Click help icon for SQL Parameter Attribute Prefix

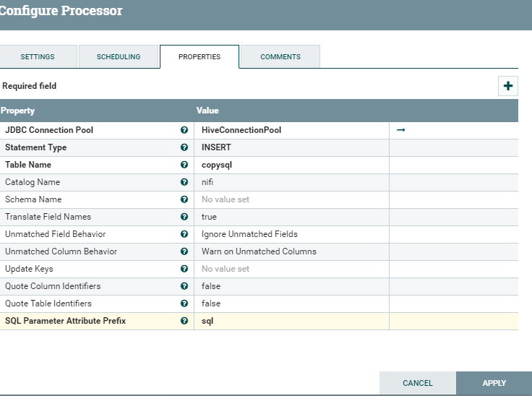click(x=184, y=321)
